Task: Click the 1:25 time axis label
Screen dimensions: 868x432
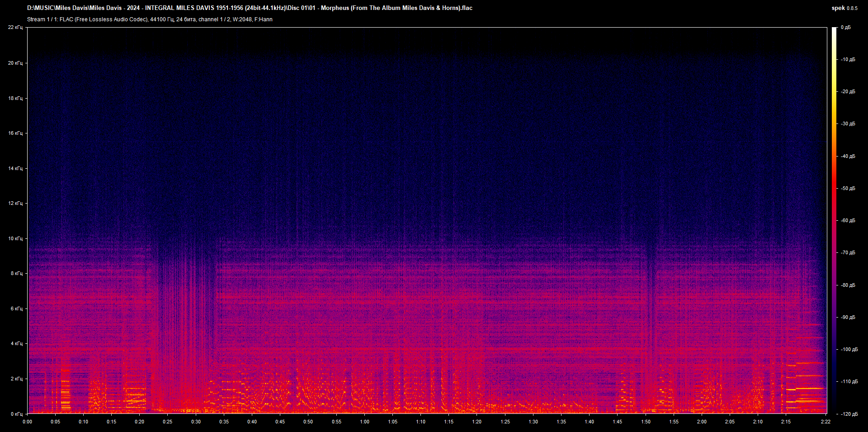Action: coord(505,422)
